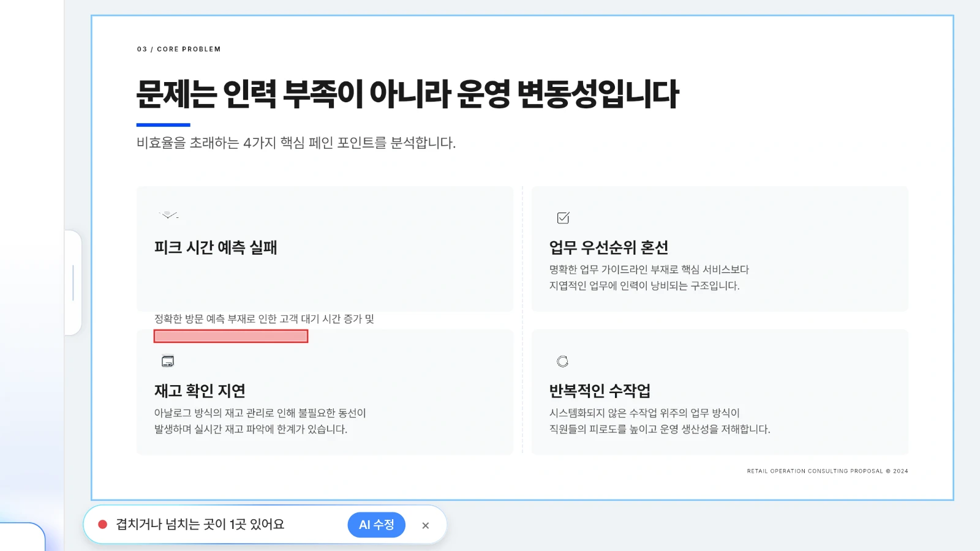Click the description starting 명확한 업무 가이드라인 부재로

coord(649,277)
